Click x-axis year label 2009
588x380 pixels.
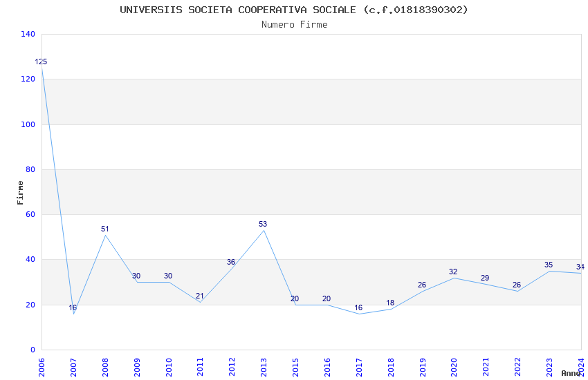pyautogui.click(x=137, y=367)
